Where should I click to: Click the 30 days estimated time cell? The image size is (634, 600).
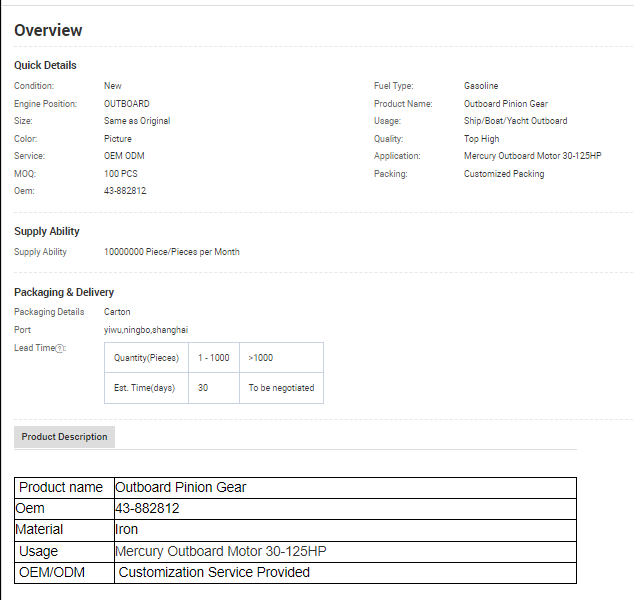(203, 388)
